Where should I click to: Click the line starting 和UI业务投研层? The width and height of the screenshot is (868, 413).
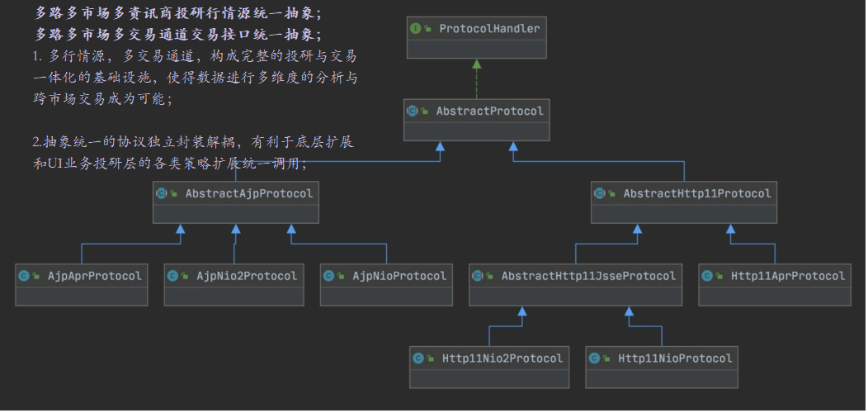171,164
